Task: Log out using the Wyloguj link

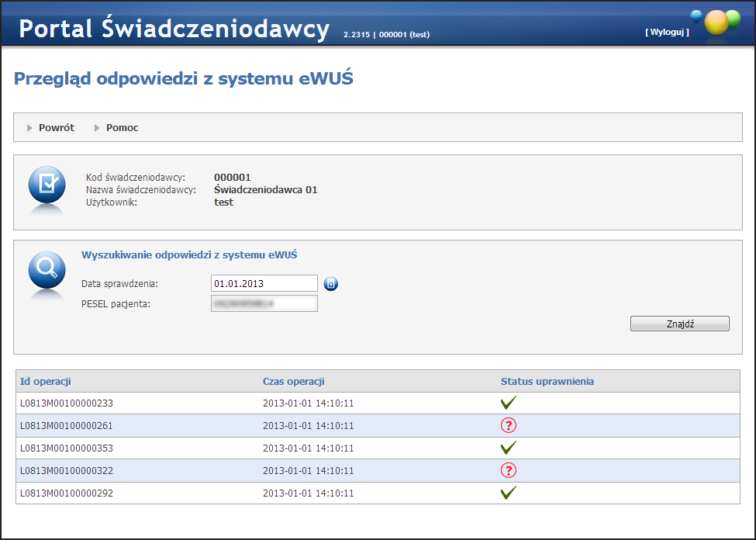Action: pyautogui.click(x=666, y=32)
